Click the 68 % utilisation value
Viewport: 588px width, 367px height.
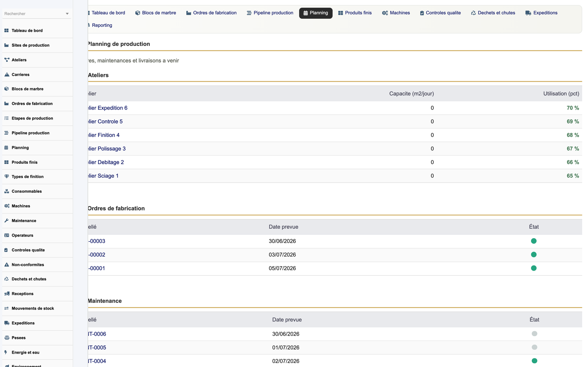[573, 135]
